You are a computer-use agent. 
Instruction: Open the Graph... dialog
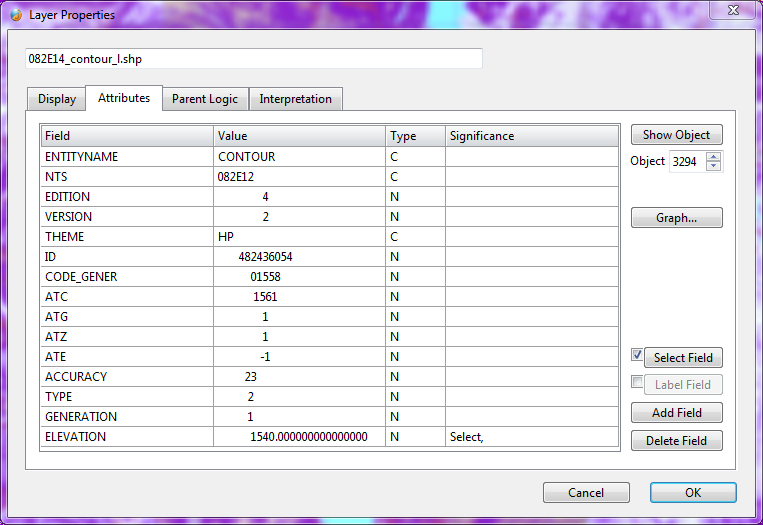click(x=676, y=218)
